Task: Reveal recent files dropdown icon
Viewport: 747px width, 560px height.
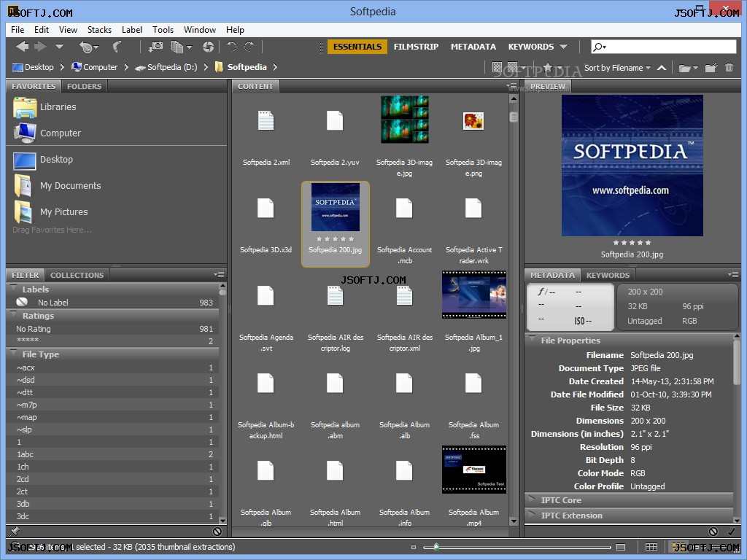Action: [88, 47]
